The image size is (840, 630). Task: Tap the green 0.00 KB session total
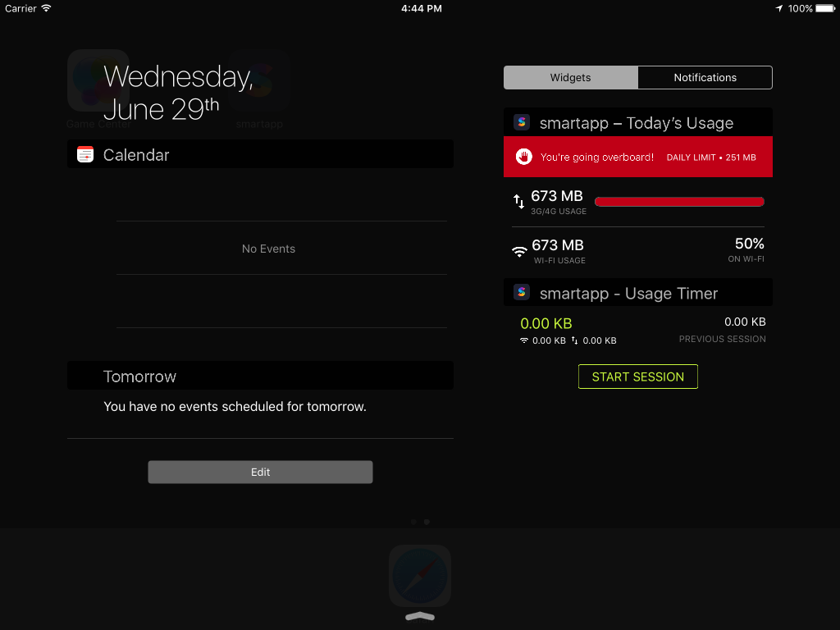coord(546,323)
